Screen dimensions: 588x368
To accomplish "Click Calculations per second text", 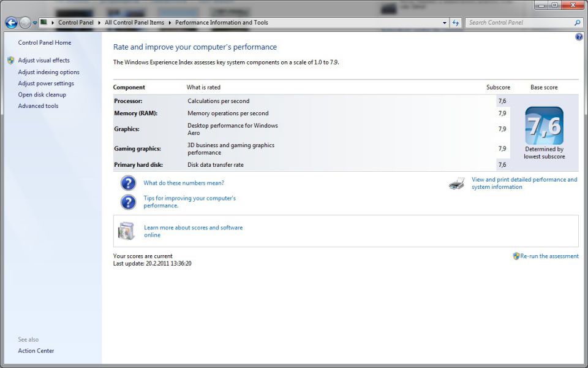I will (219, 101).
